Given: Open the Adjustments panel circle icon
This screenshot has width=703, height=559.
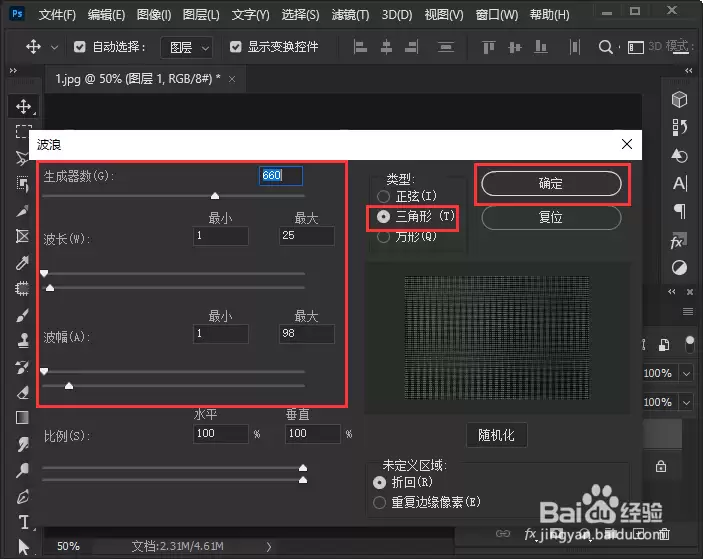Looking at the screenshot, I should click(679, 268).
